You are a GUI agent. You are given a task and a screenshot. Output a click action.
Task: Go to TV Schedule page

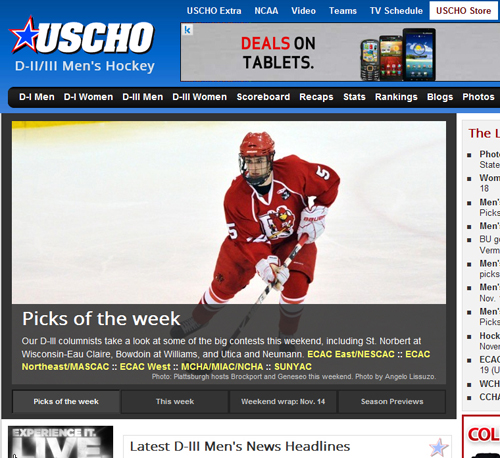click(396, 11)
